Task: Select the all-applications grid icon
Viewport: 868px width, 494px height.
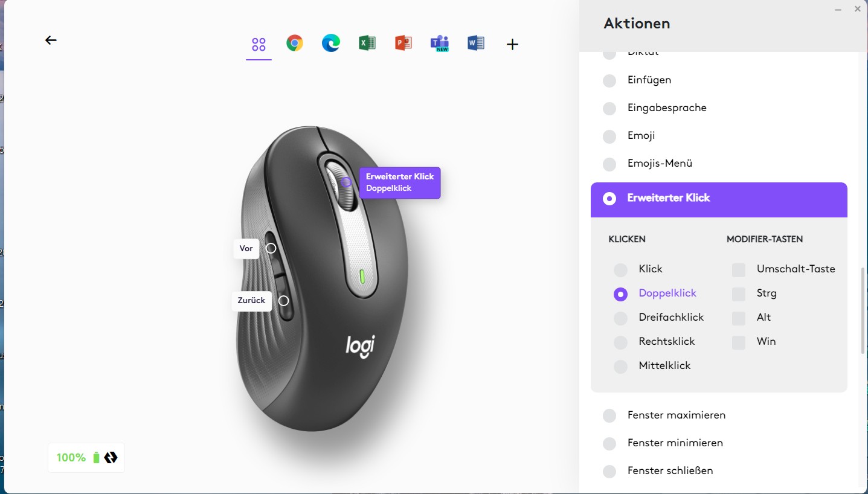Action: pyautogui.click(x=259, y=44)
